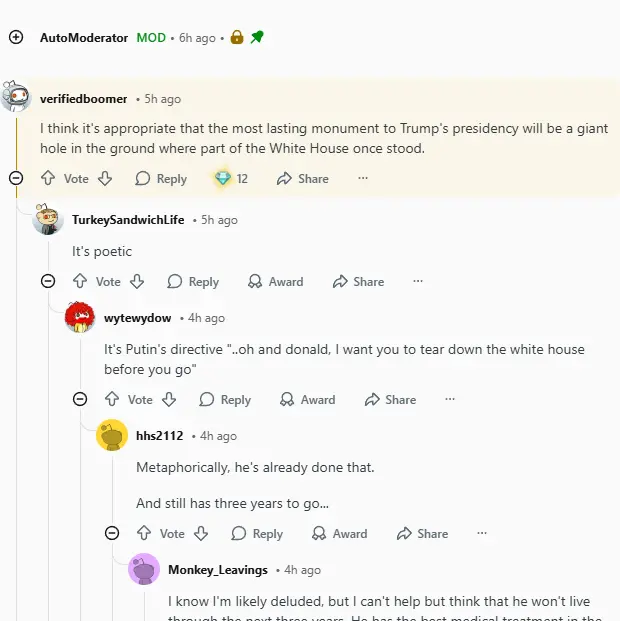
Task: Give an Award to TurkeySandwichLife's comment
Action: click(x=276, y=282)
